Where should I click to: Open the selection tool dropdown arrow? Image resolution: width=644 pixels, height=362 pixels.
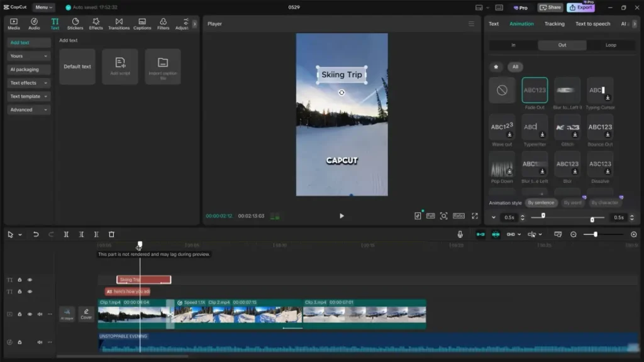coord(19,235)
